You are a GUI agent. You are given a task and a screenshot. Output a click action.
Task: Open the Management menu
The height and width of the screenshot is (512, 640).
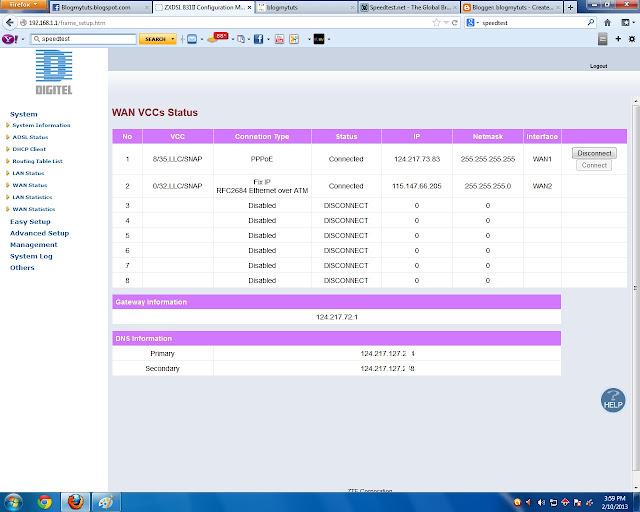33,245
